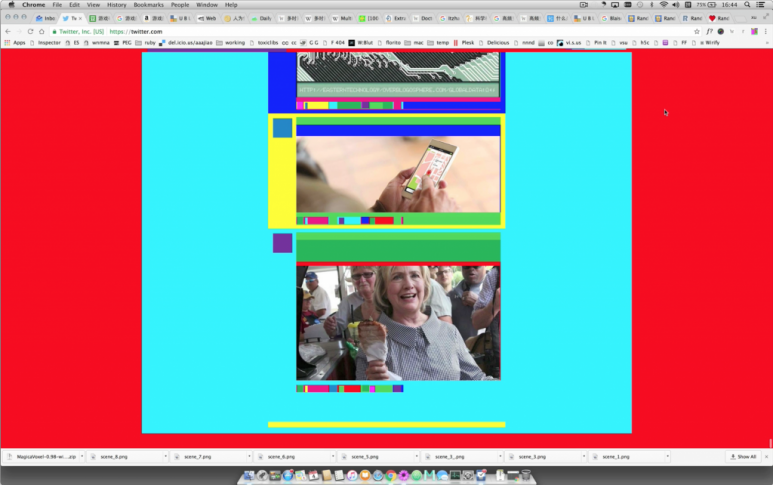The width and height of the screenshot is (773, 485).
Task: Click the browser back arrow button
Action: point(7,31)
